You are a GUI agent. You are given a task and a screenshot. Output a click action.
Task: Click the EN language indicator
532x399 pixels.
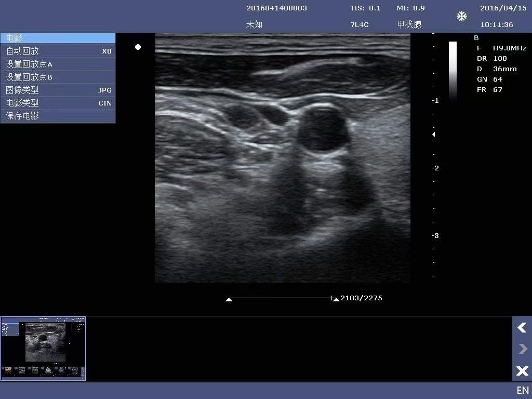tap(522, 390)
